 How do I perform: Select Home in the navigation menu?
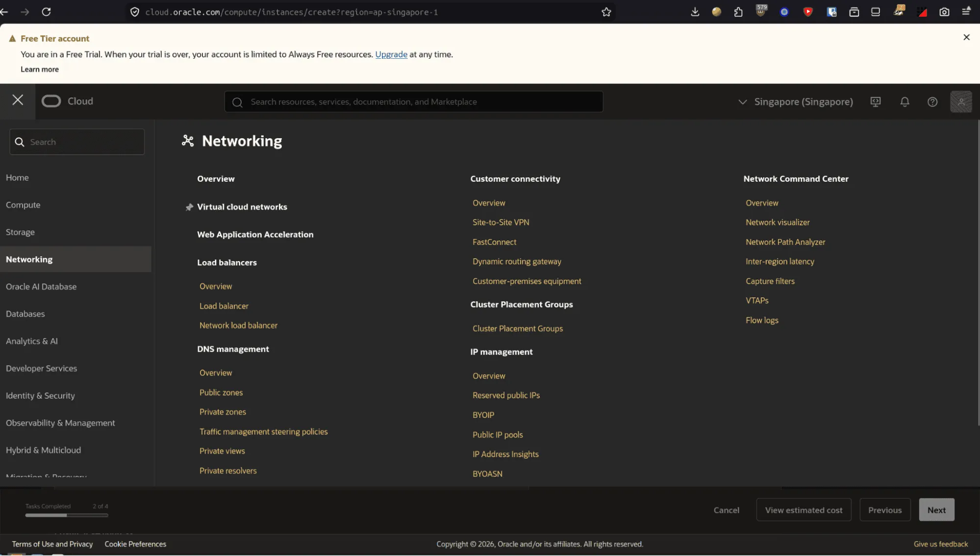[x=17, y=178]
